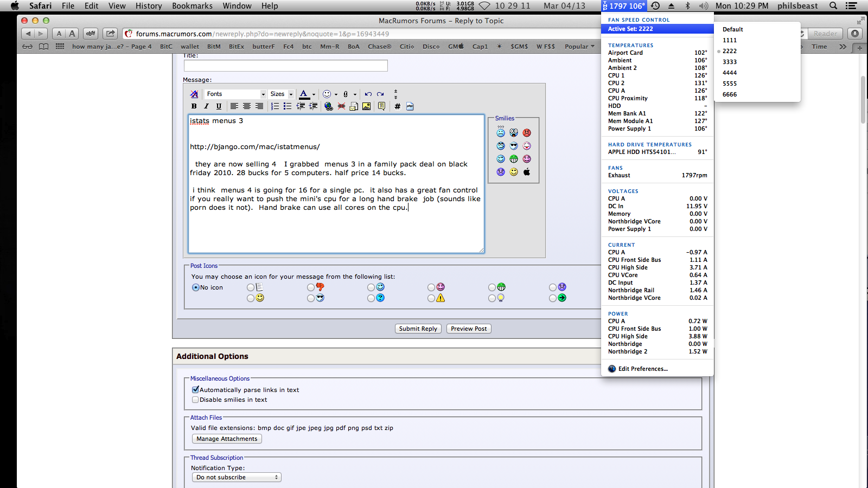Remove text formatting icon
This screenshot has height=488, width=868.
click(194, 94)
